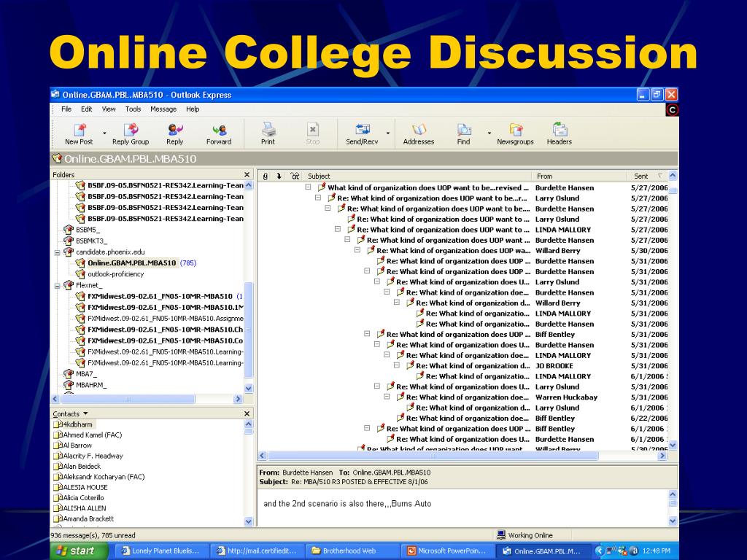The width and height of the screenshot is (747, 560).
Task: Select contact Alacrity F. Headway
Action: [x=93, y=456]
